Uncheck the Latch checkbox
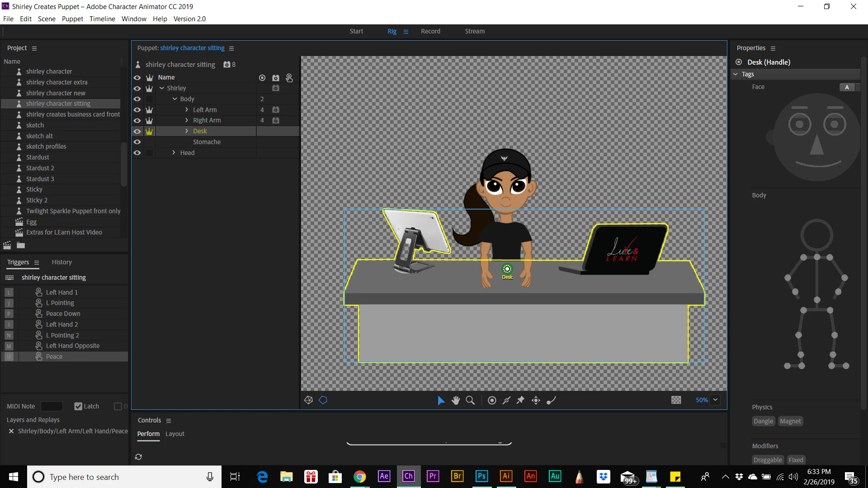 coord(78,406)
